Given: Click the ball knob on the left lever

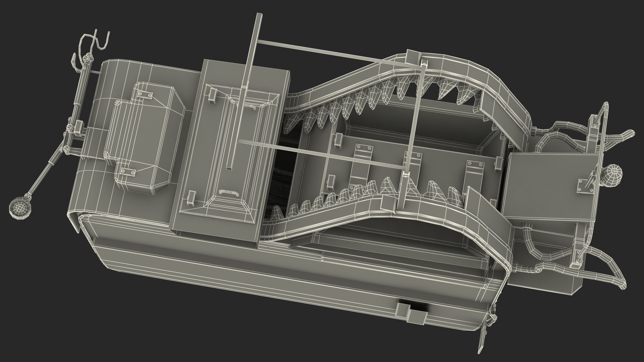Looking at the screenshot, I should pos(20,208).
